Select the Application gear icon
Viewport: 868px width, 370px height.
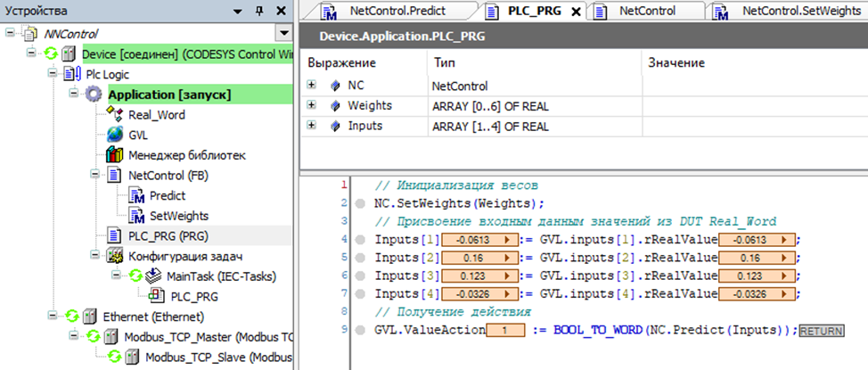(94, 95)
